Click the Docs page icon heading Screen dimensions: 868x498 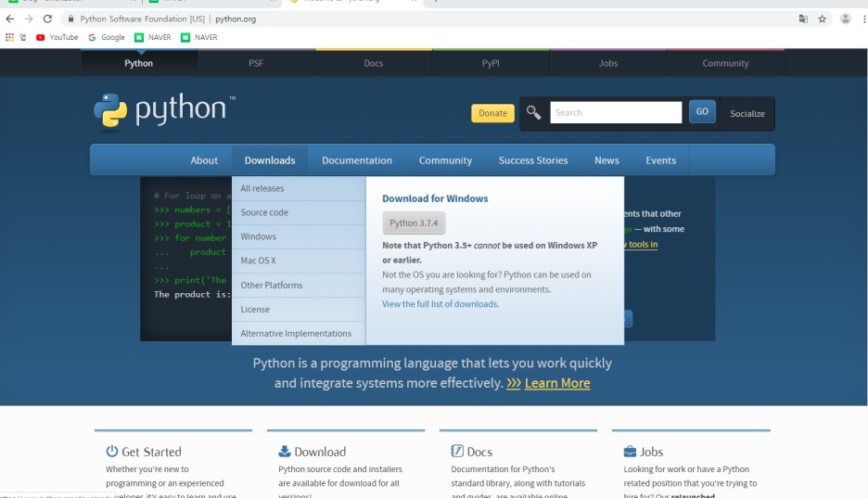click(x=457, y=451)
